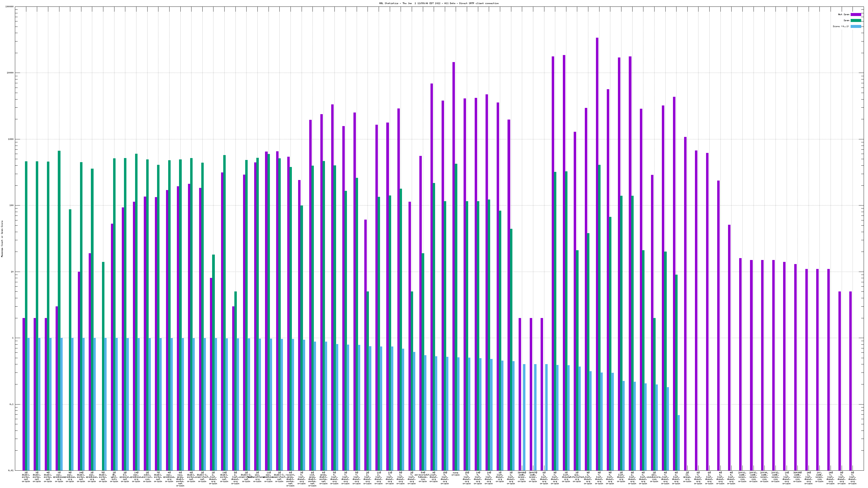Click the 'none origin' x-axis label
This screenshot has height=488, width=868.
[x=456, y=474]
